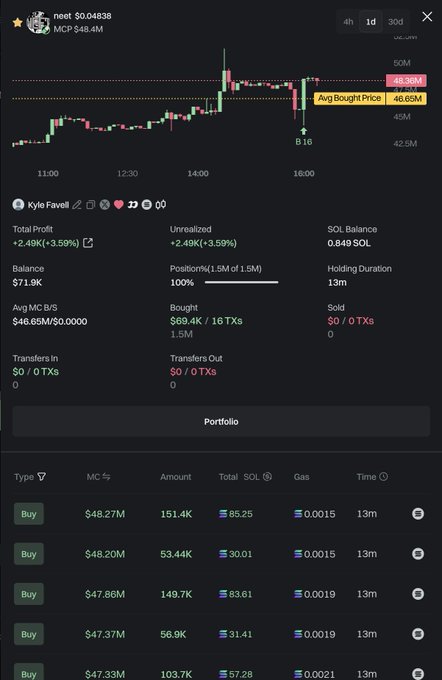Viewport: 442px width, 680px height.
Task: Select the 56.9K amount cell
Action: (x=173, y=634)
